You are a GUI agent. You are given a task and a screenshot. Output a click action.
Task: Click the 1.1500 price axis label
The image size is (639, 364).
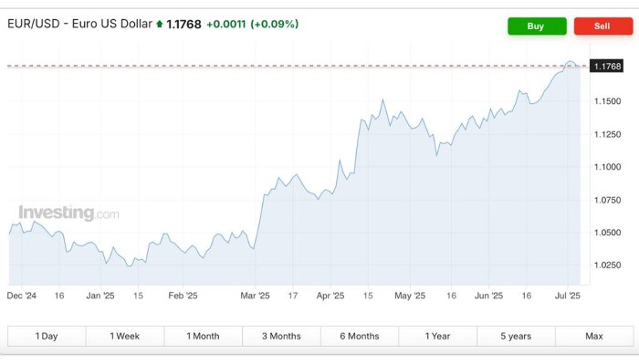pyautogui.click(x=607, y=101)
